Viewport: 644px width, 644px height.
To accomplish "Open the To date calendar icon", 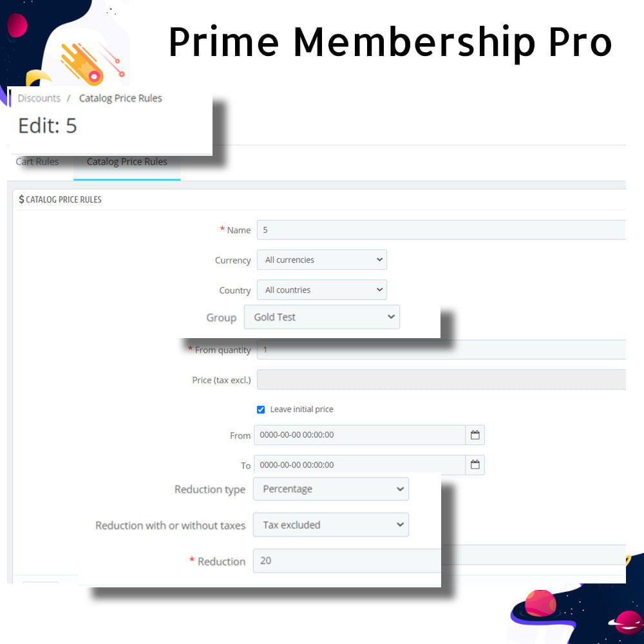I will point(475,464).
